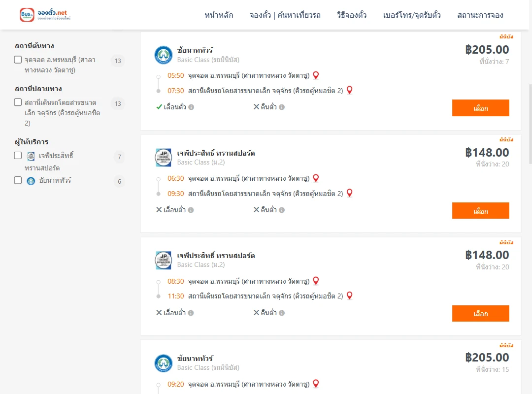Screen dimensions: 532x394
Task: Tick the เจพีประสิทธิ์ ทรานสปอร์ต operator checkbox
Action: (x=18, y=156)
